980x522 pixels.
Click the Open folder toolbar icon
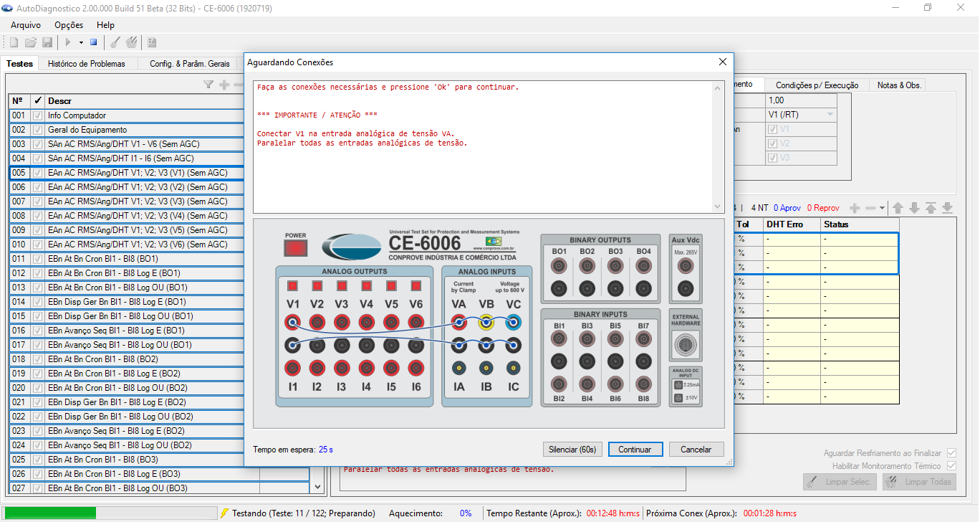(x=31, y=43)
